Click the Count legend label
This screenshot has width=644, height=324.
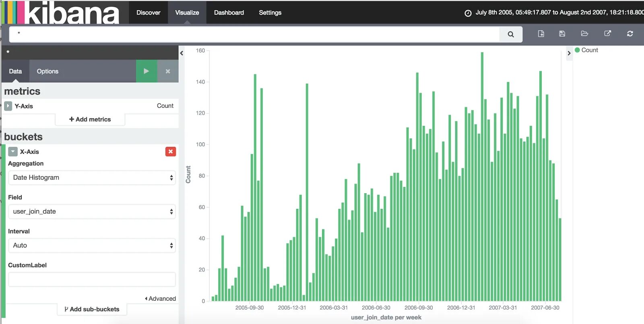point(590,50)
